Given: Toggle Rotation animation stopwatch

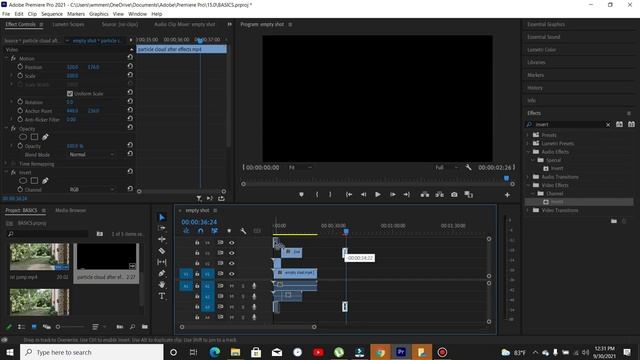Looking at the screenshot, I should tap(20, 102).
